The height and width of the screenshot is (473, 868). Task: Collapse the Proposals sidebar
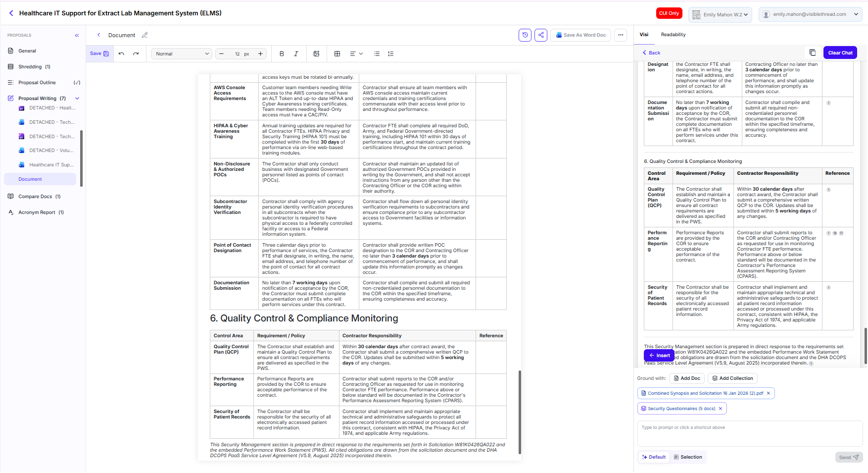[x=77, y=35]
